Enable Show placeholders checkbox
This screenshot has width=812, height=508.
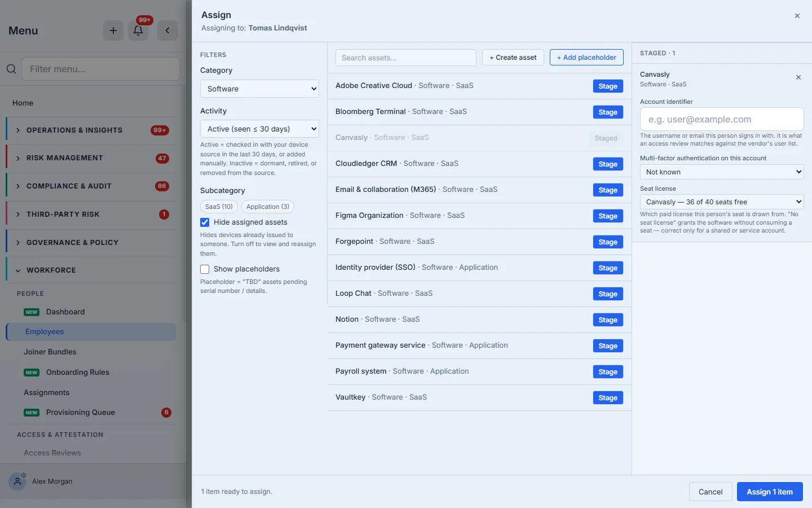tap(205, 269)
